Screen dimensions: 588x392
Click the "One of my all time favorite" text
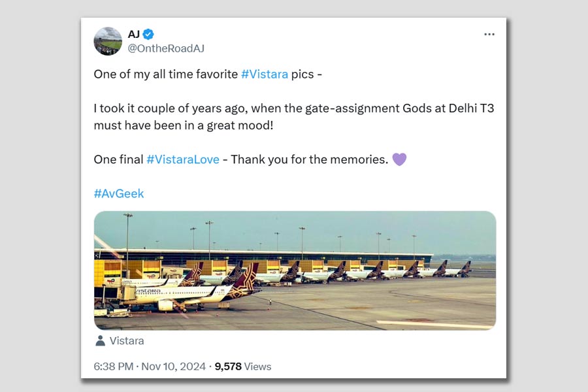pyautogui.click(x=166, y=74)
